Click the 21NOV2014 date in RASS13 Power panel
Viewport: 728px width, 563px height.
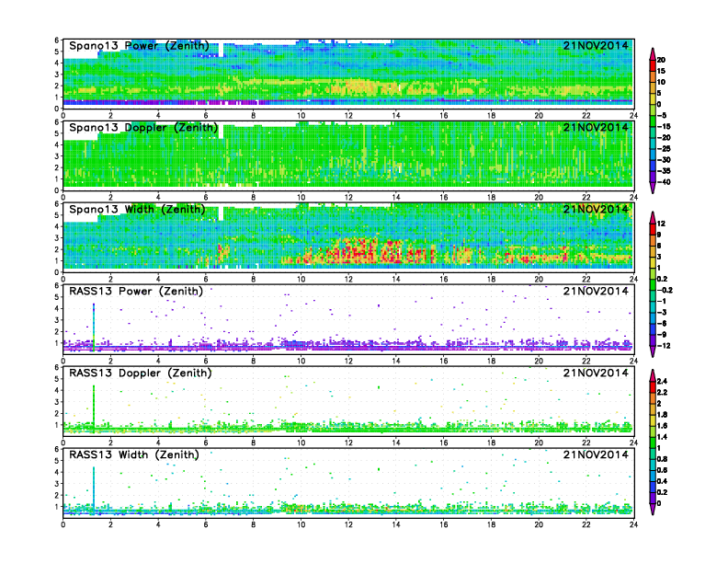pos(596,292)
